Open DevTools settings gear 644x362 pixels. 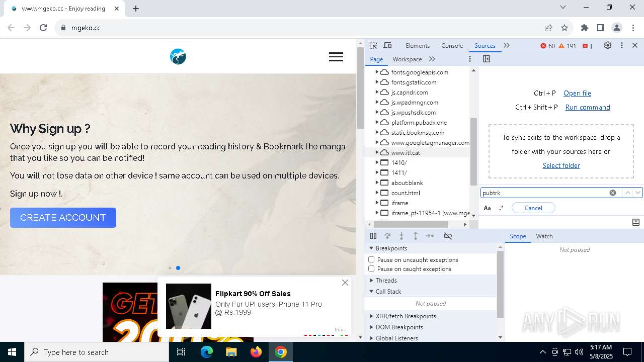[x=608, y=45]
